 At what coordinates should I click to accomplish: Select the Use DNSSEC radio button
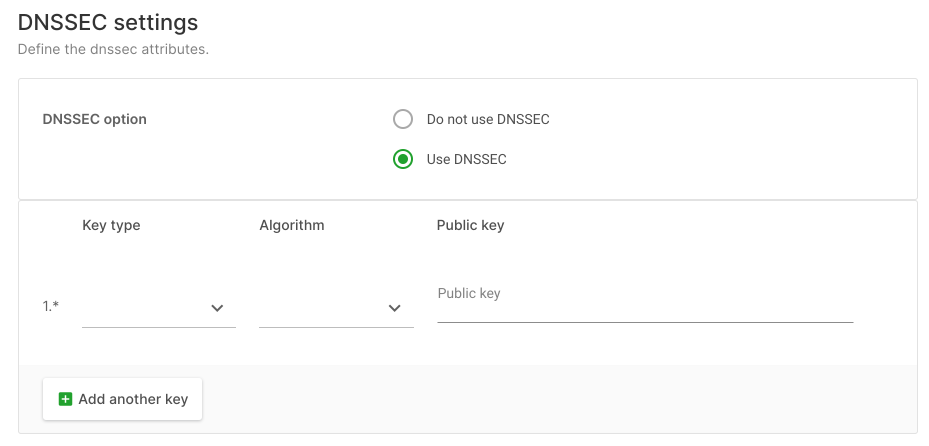[403, 159]
